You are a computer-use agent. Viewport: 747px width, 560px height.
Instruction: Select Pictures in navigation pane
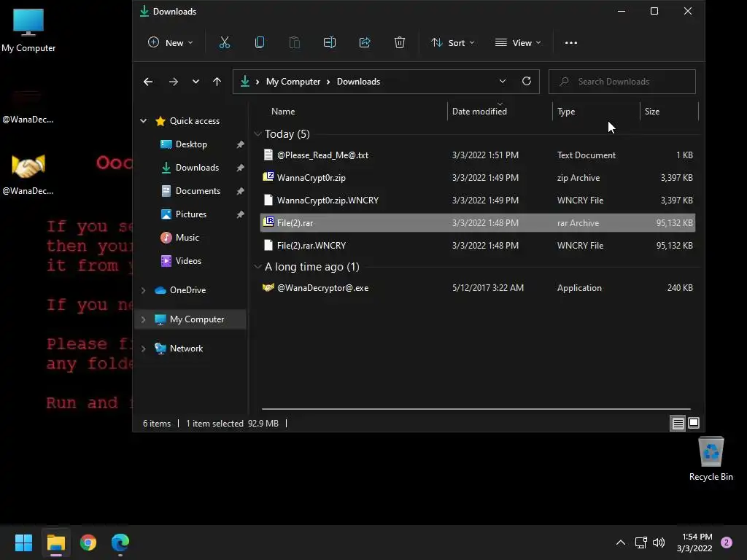tap(190, 214)
